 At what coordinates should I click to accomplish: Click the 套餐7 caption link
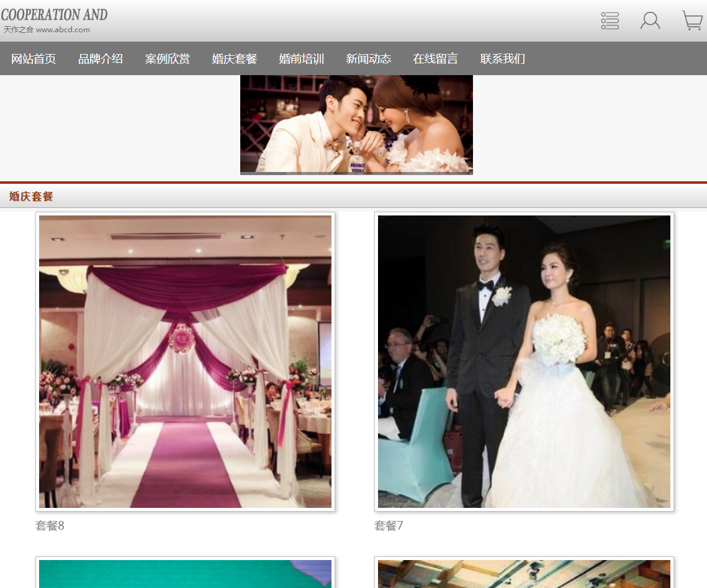[x=389, y=526]
